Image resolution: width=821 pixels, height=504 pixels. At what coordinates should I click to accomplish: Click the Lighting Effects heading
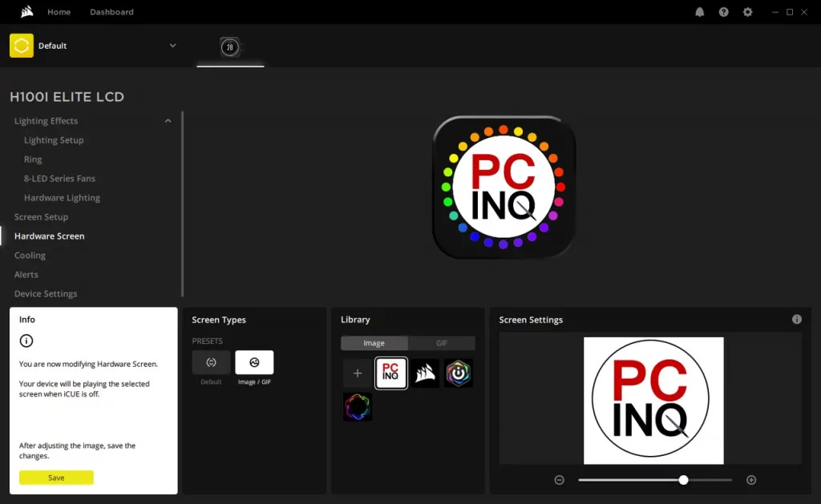pos(46,121)
